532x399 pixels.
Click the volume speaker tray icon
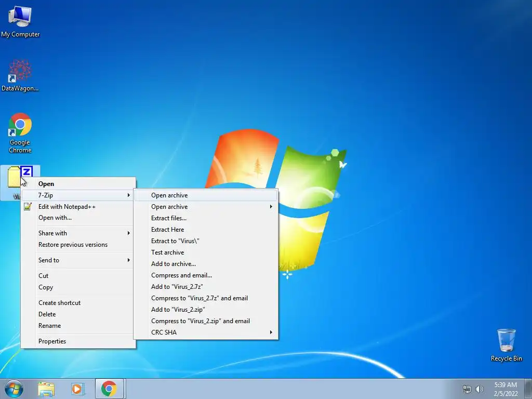point(479,389)
